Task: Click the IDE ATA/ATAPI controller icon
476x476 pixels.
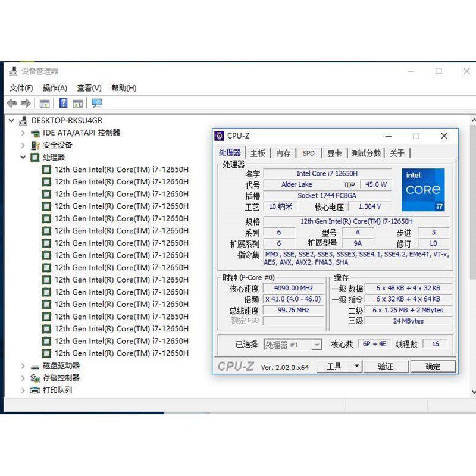Action: point(35,133)
